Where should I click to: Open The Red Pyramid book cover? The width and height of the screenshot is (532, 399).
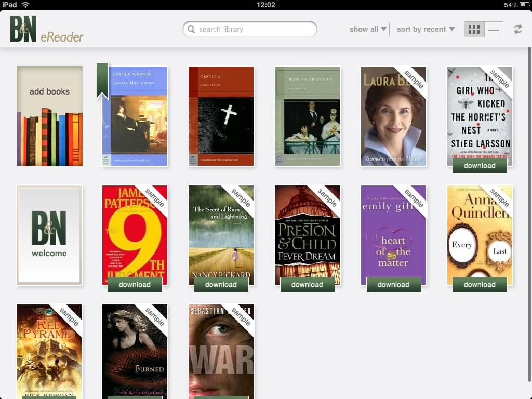tap(49, 352)
